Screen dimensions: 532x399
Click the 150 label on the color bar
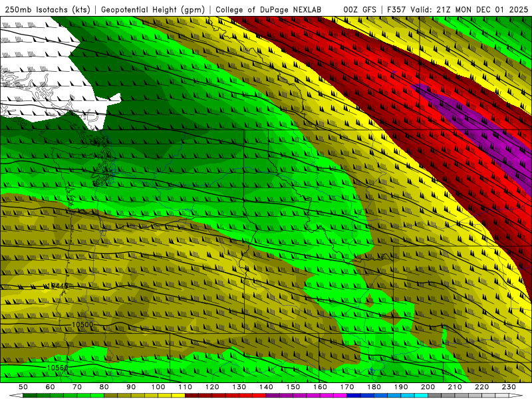point(293,387)
